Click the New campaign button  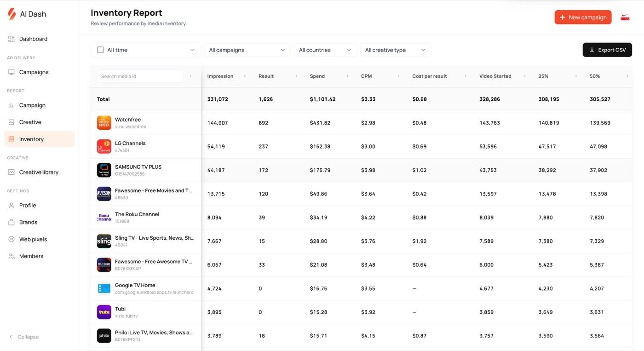(x=583, y=17)
